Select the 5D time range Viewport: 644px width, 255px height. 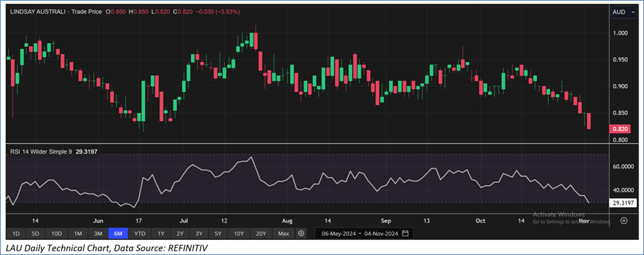tap(36, 234)
